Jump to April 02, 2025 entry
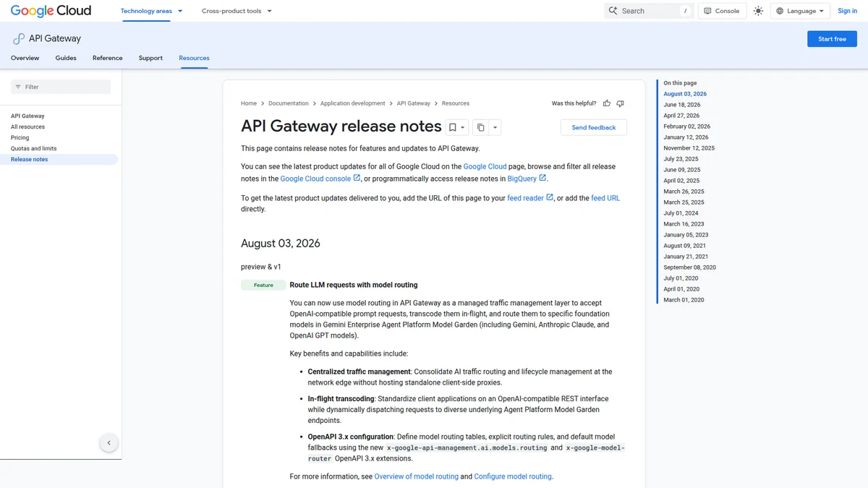The width and height of the screenshot is (868, 488). coord(681,181)
